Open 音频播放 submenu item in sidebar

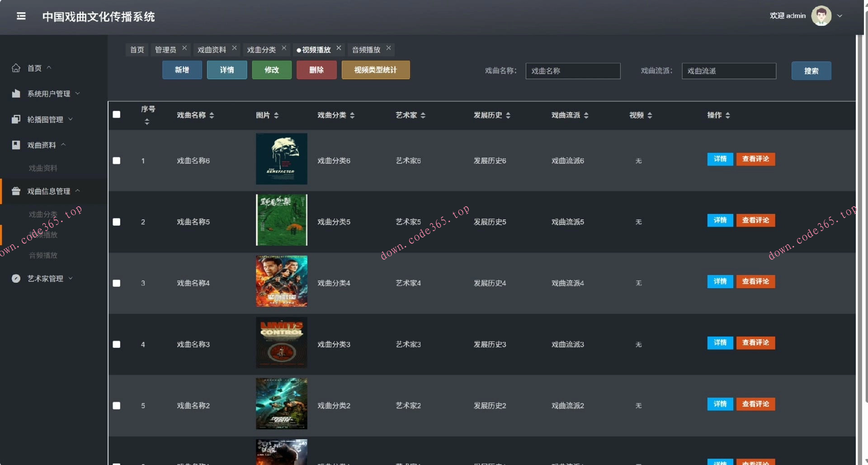click(x=43, y=256)
